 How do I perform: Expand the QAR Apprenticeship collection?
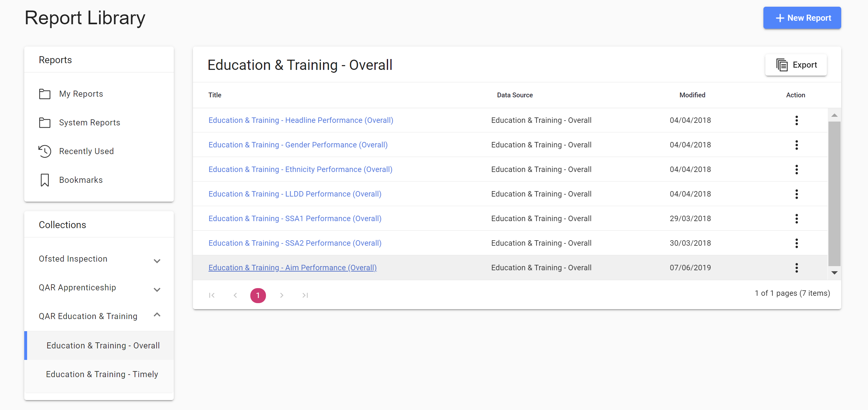[157, 289]
